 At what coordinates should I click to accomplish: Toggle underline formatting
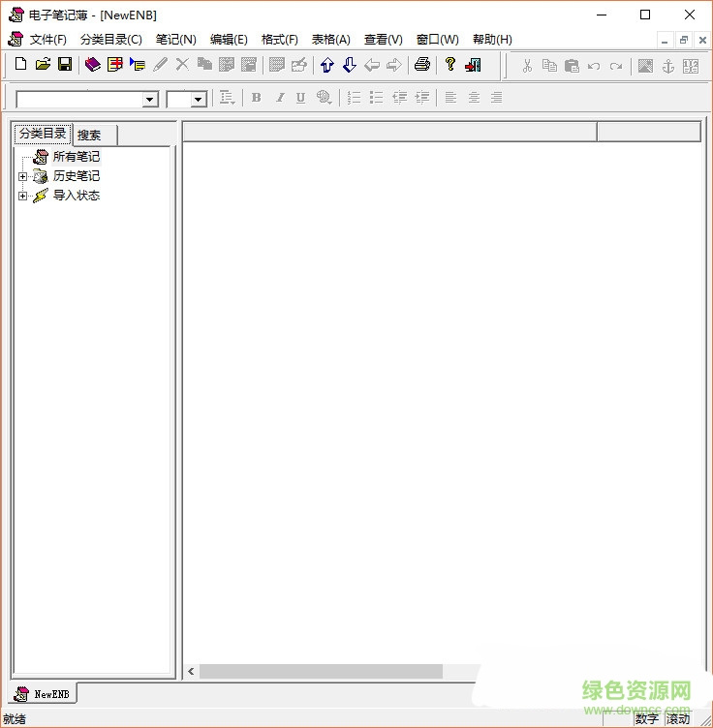tap(300, 98)
